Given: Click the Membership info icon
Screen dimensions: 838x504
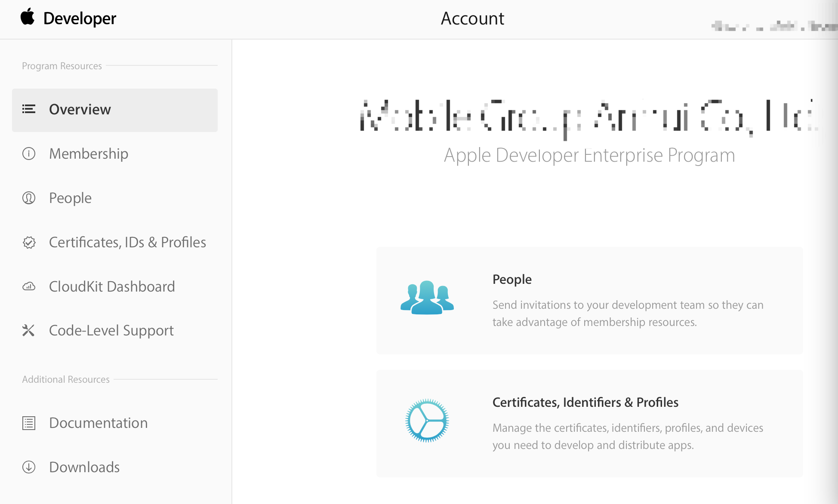Looking at the screenshot, I should 29,154.
